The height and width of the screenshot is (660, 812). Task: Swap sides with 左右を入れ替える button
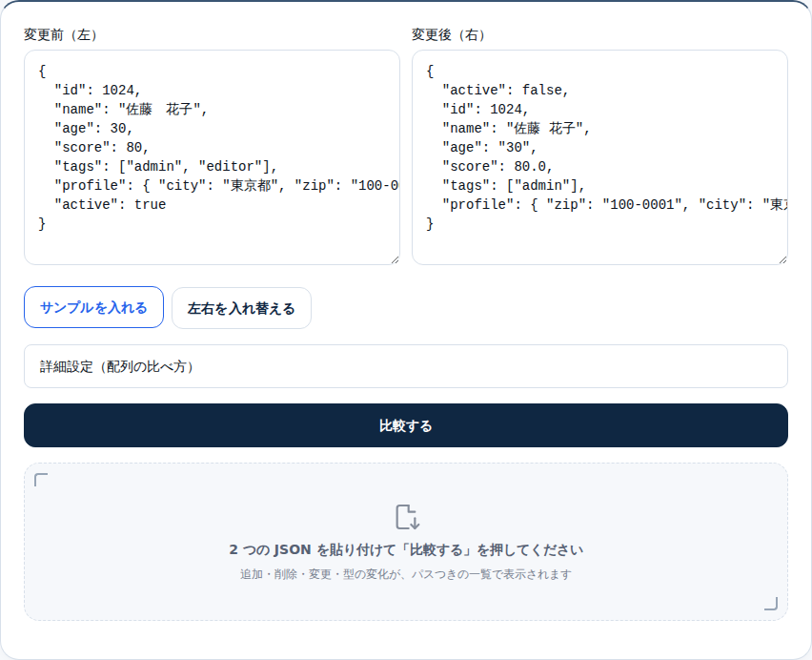coord(241,308)
